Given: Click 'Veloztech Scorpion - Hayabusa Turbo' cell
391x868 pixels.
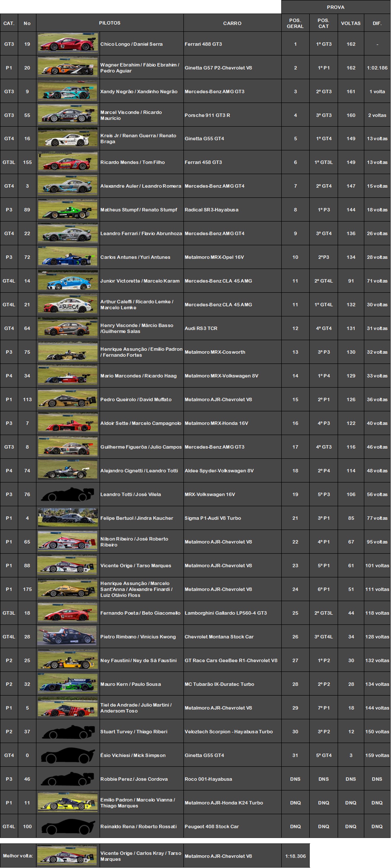Looking at the screenshot, I should [232, 732].
